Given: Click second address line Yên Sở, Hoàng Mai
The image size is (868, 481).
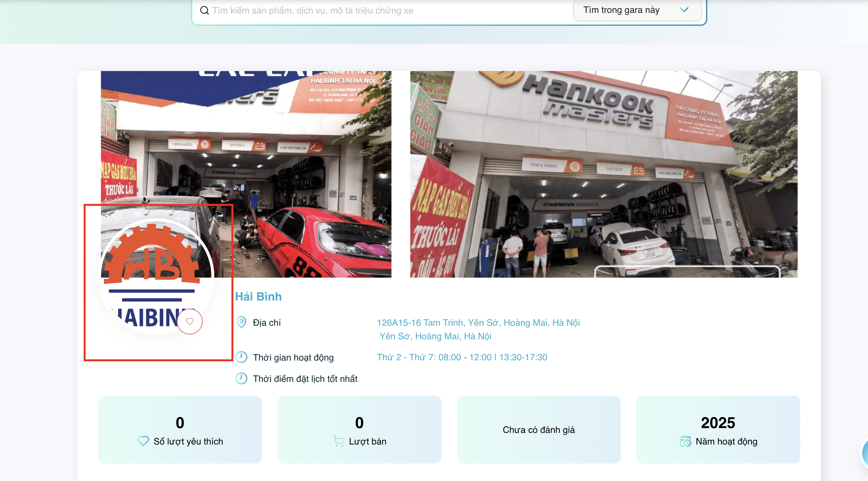Looking at the screenshot, I should point(435,336).
